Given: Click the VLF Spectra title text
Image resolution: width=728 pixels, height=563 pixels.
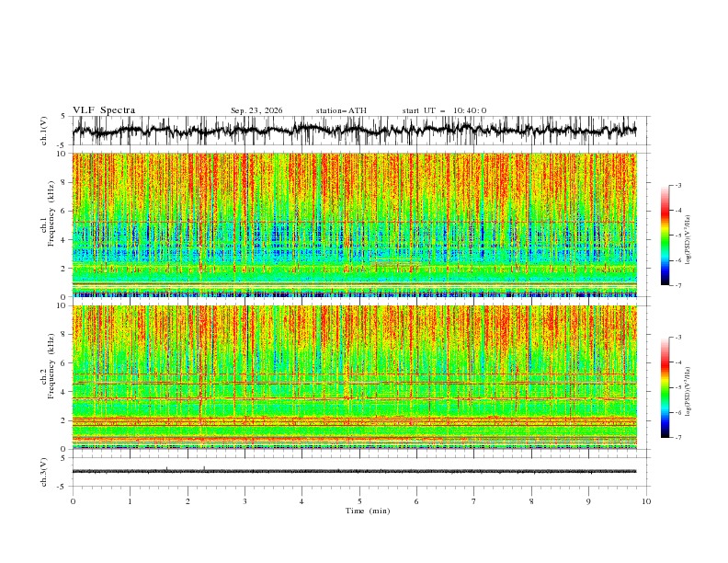Looking at the screenshot, I should pyautogui.click(x=104, y=110).
